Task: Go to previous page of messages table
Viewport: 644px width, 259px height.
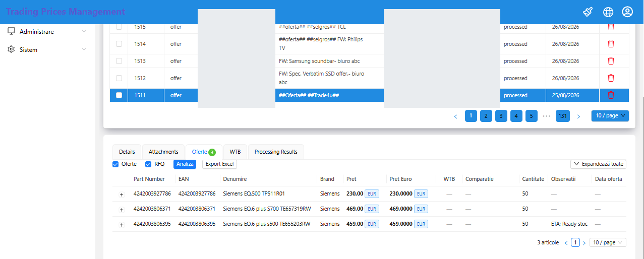Action: point(455,116)
